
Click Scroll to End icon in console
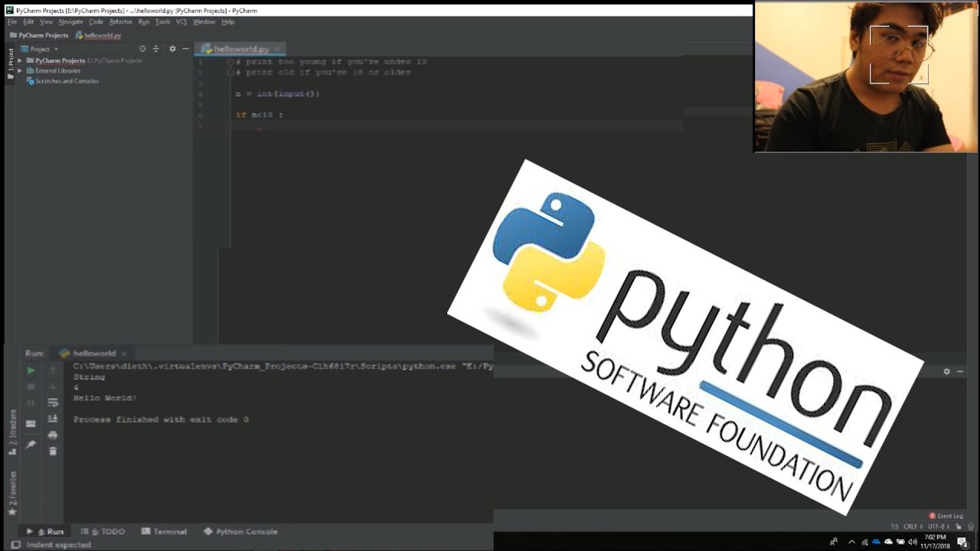[x=53, y=419]
